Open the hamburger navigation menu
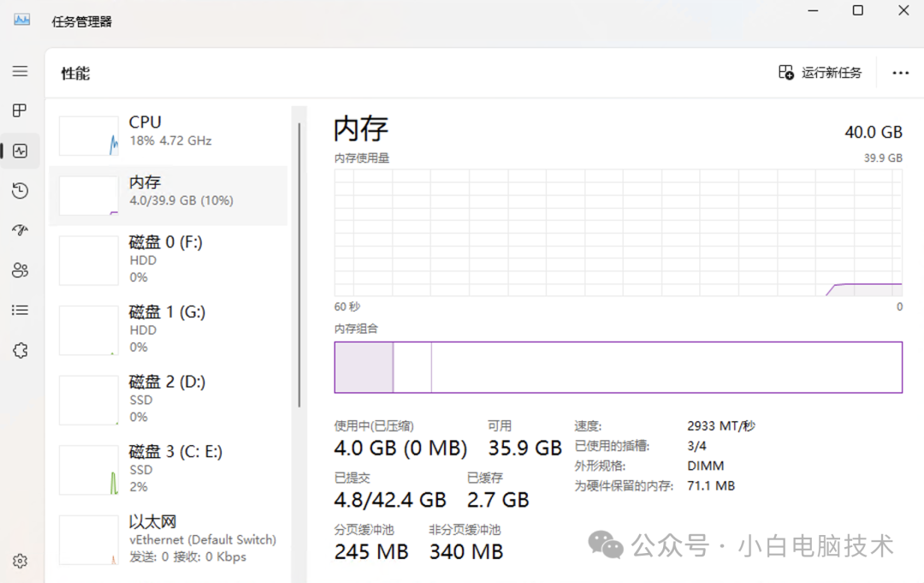924x583 pixels. click(20, 72)
